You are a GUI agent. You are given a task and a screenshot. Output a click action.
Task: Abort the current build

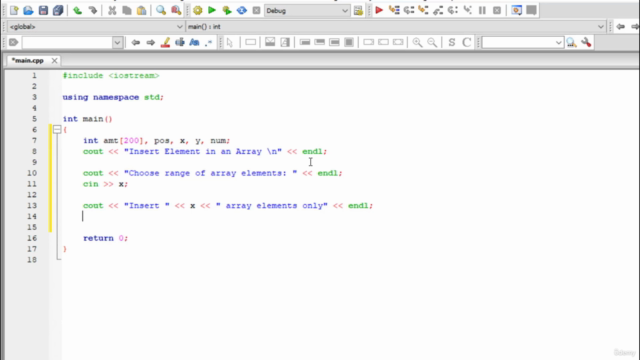coord(256,10)
